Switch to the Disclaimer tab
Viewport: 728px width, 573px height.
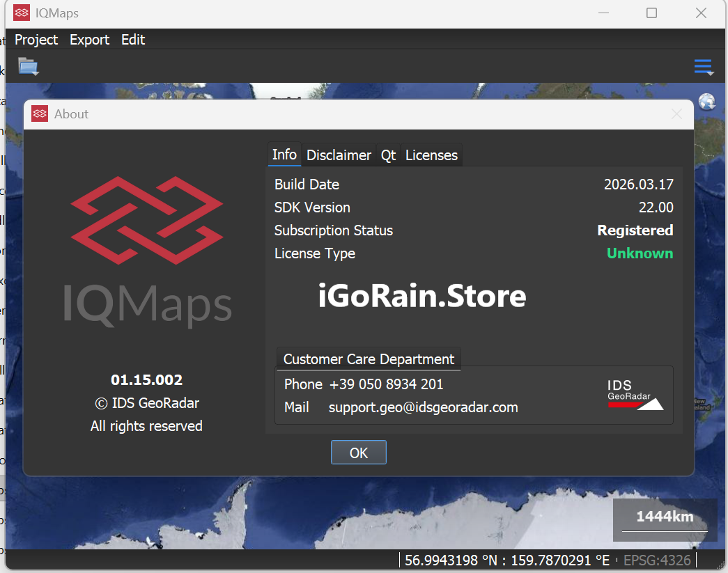[339, 155]
